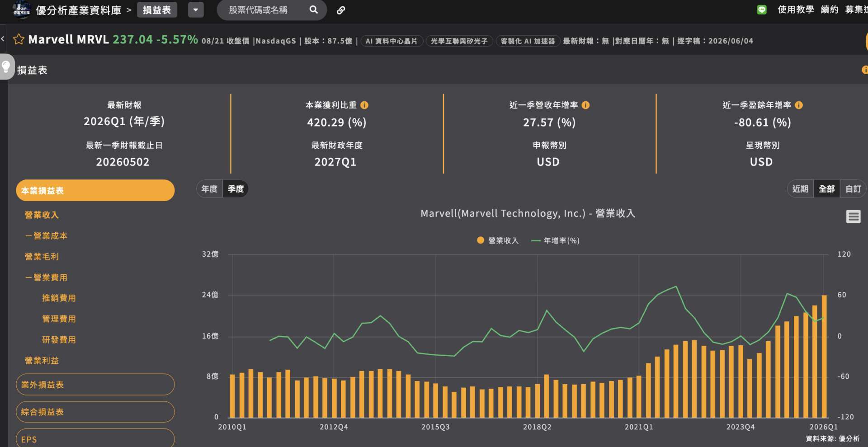This screenshot has height=447, width=868.
Task: Open 業外損益表 section
Action: [x=95, y=385]
